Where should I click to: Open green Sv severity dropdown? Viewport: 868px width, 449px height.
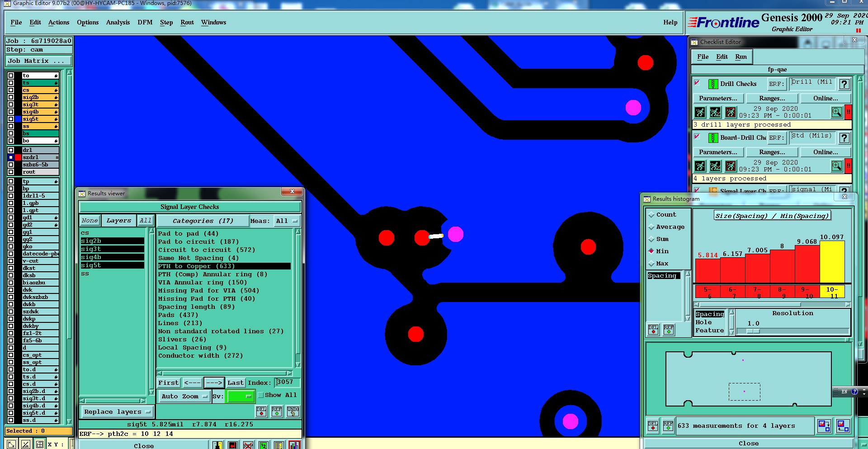(240, 397)
